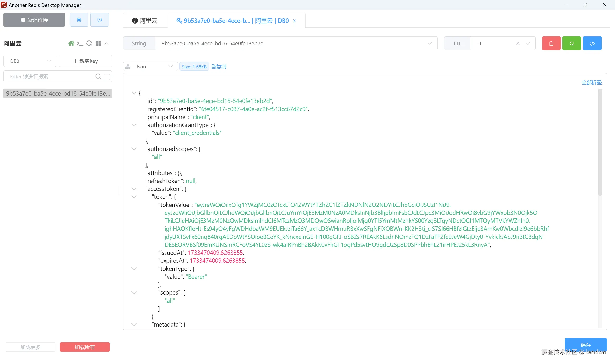The height and width of the screenshot is (364, 615).
Task: Refresh the key with the green reload button
Action: 571,43
